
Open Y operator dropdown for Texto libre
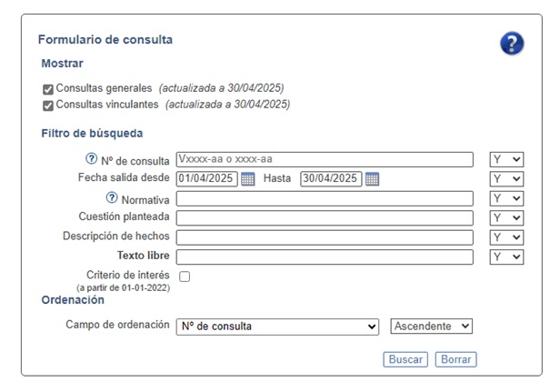click(x=506, y=256)
